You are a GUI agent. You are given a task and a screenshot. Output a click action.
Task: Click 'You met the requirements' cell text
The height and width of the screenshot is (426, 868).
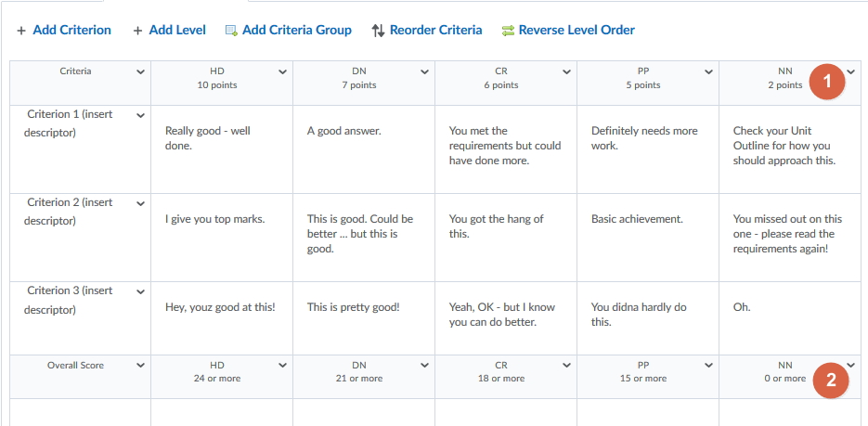pyautogui.click(x=505, y=146)
